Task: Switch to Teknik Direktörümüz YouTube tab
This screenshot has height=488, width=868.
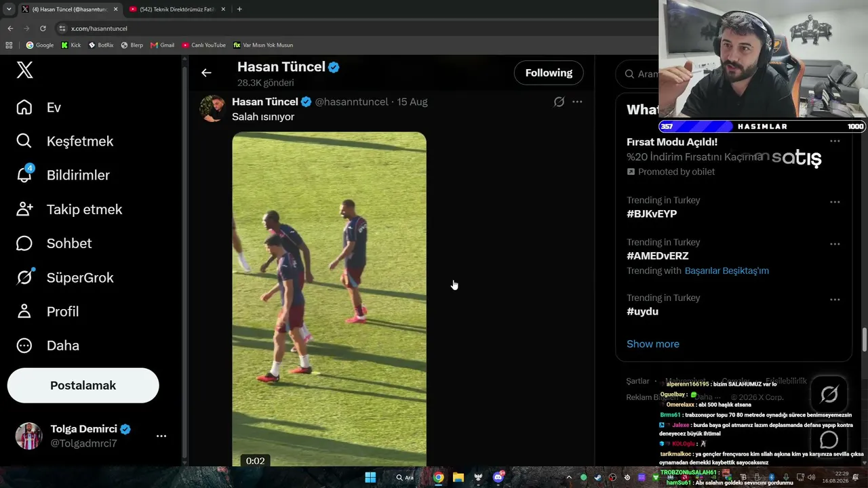Action: point(176,9)
